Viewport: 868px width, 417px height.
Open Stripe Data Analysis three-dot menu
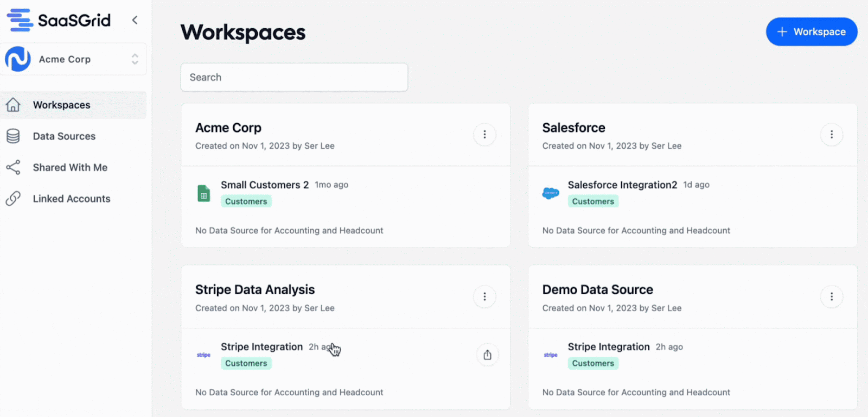tap(484, 296)
